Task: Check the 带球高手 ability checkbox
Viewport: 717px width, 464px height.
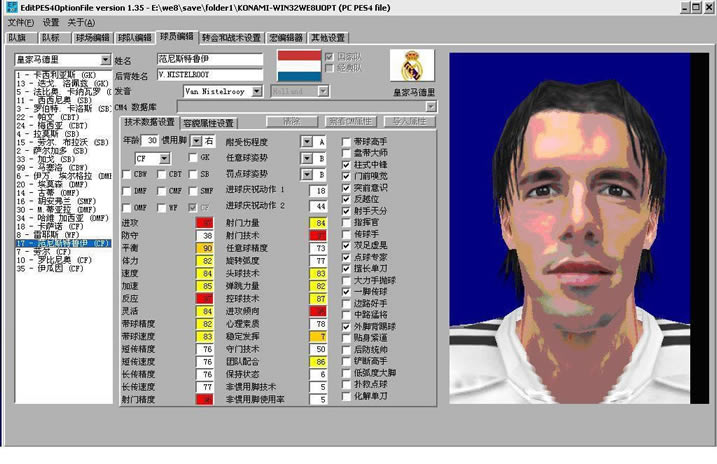Action: [347, 141]
